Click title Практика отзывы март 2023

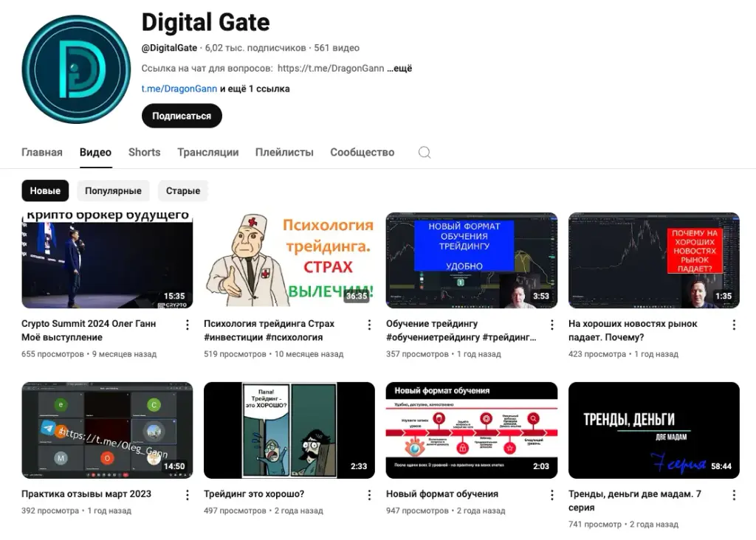[x=86, y=494]
